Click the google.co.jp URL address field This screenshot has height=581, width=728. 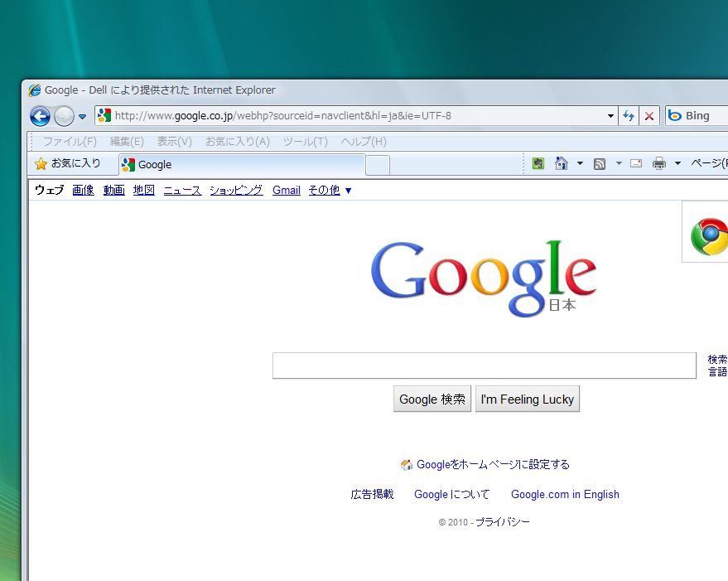coord(350,115)
